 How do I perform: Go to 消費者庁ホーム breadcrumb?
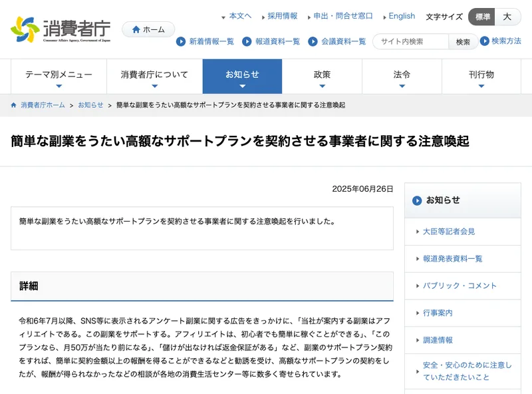(x=43, y=105)
